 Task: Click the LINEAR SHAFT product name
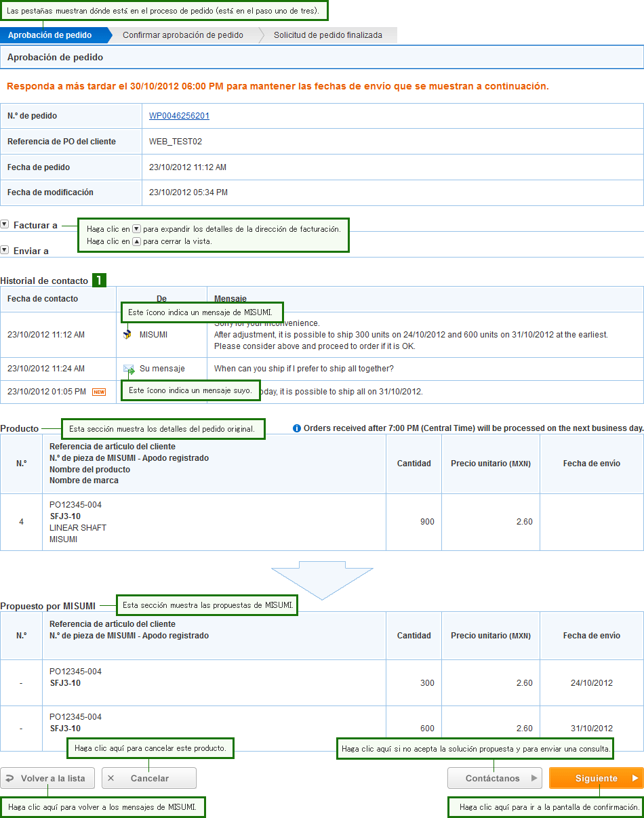78,528
